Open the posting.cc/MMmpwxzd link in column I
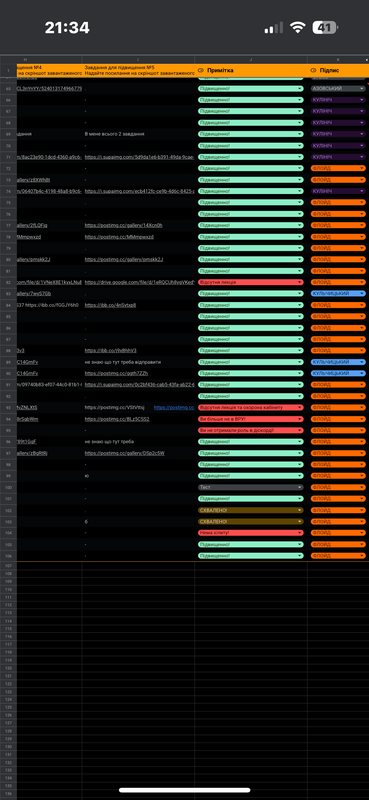The image size is (369, 800). click(x=119, y=237)
